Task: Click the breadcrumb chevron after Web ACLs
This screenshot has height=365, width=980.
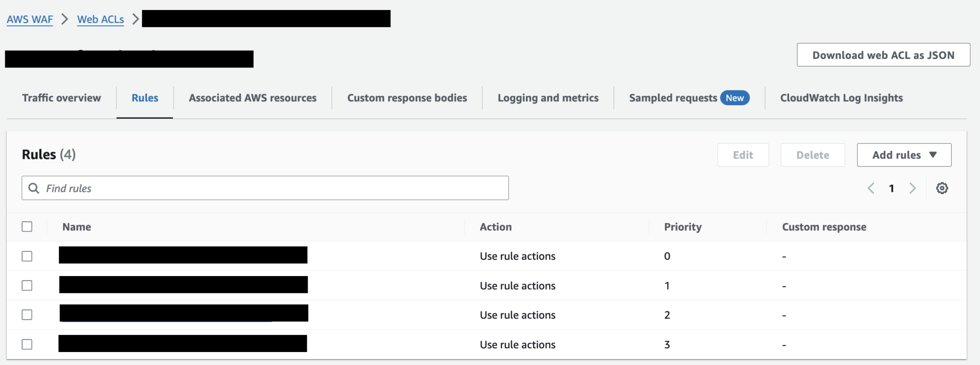Action: 135,19
